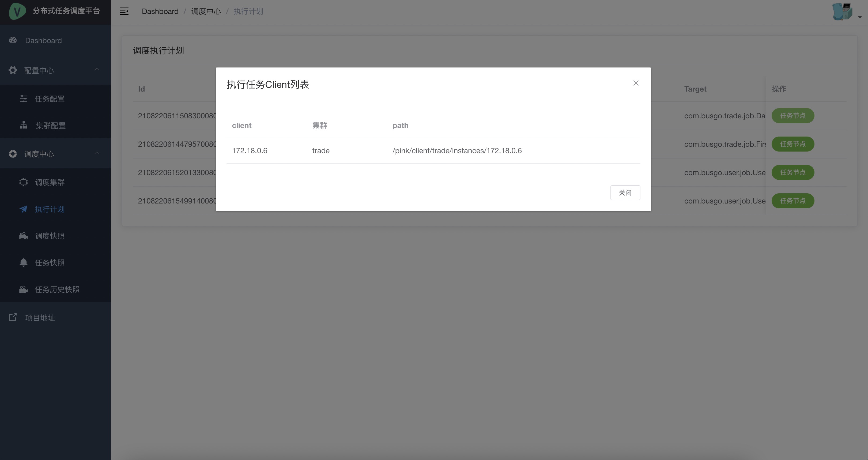Click the 执行计划 paper plane icon
Viewport: 868px width, 460px height.
[x=23, y=209]
